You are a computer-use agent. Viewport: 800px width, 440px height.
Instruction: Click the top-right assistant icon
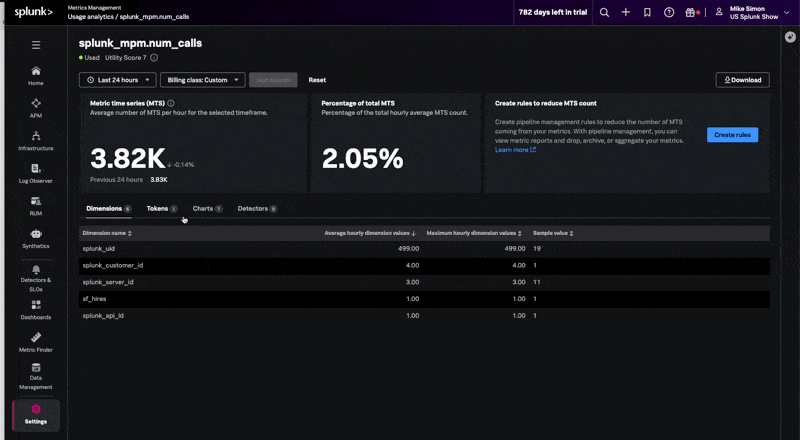click(x=790, y=37)
